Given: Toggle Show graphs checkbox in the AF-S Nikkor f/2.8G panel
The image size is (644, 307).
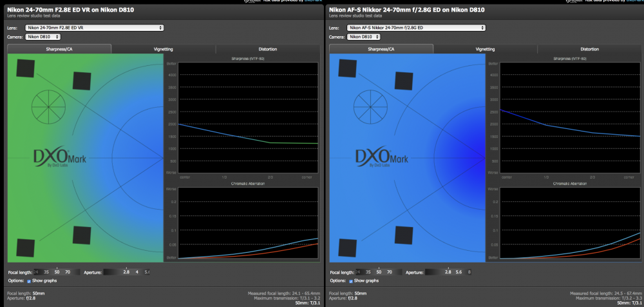Looking at the screenshot, I should tap(351, 281).
